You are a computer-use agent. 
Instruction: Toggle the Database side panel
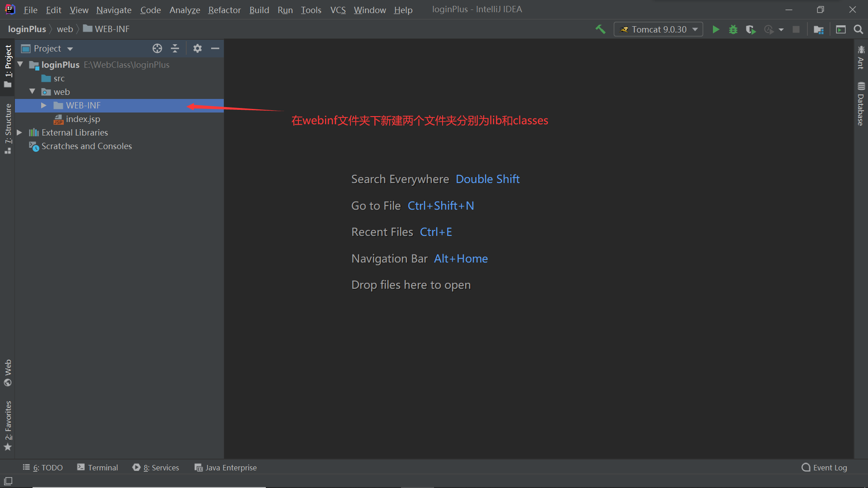[x=860, y=105]
